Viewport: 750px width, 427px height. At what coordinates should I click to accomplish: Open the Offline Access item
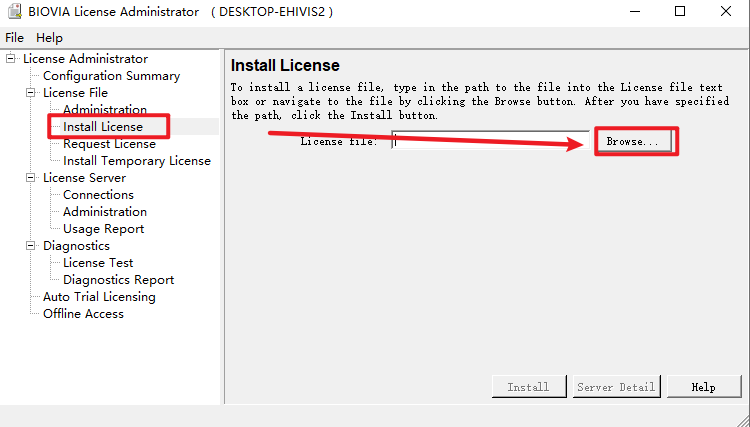pyautogui.click(x=83, y=314)
